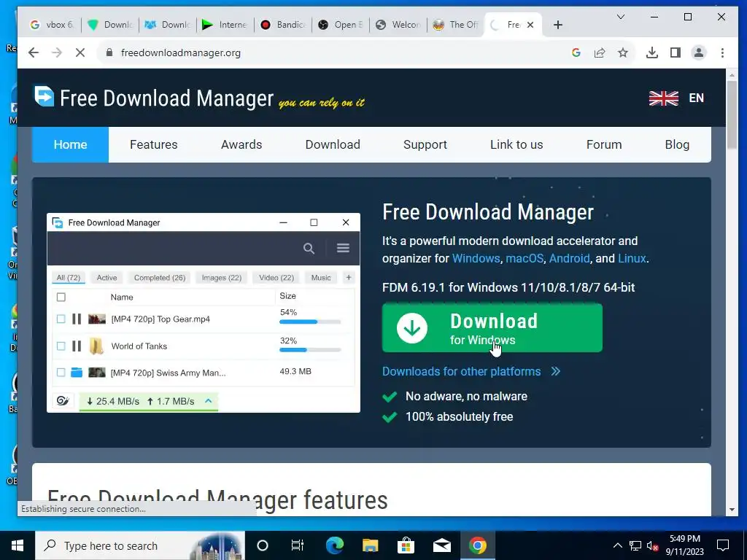Select the All (72) filter
747x560 pixels.
[x=69, y=278]
